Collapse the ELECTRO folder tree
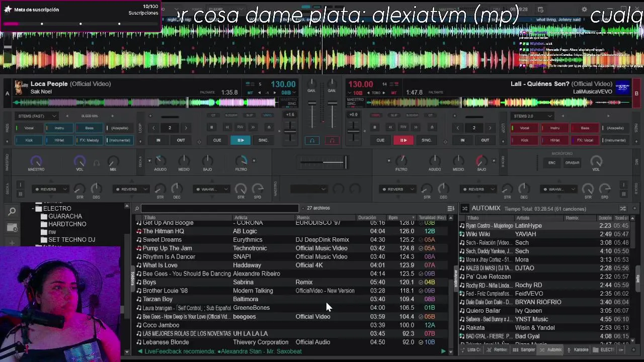This screenshot has width=644, height=362. [33, 209]
